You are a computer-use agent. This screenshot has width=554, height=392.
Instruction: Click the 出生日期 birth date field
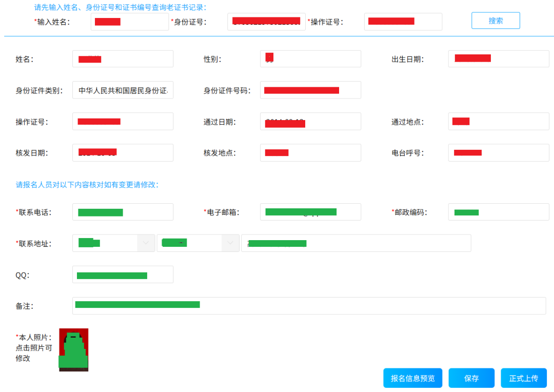click(498, 58)
